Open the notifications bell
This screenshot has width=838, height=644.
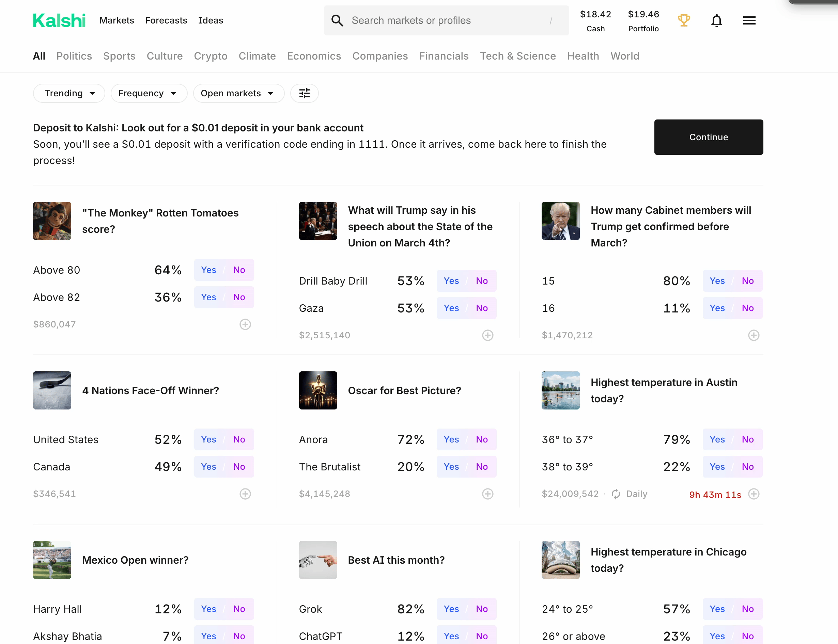pyautogui.click(x=716, y=20)
